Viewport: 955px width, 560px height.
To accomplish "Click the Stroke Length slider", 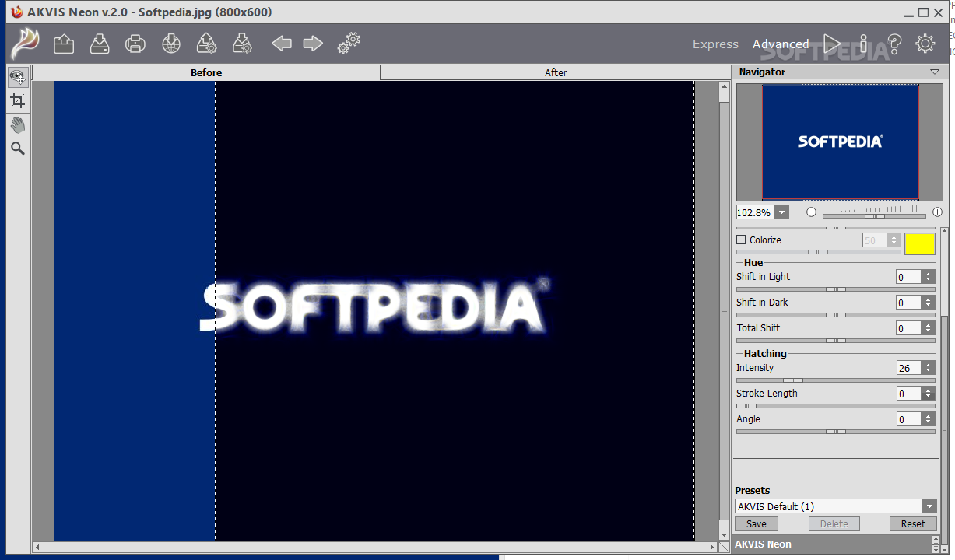I will [836, 406].
